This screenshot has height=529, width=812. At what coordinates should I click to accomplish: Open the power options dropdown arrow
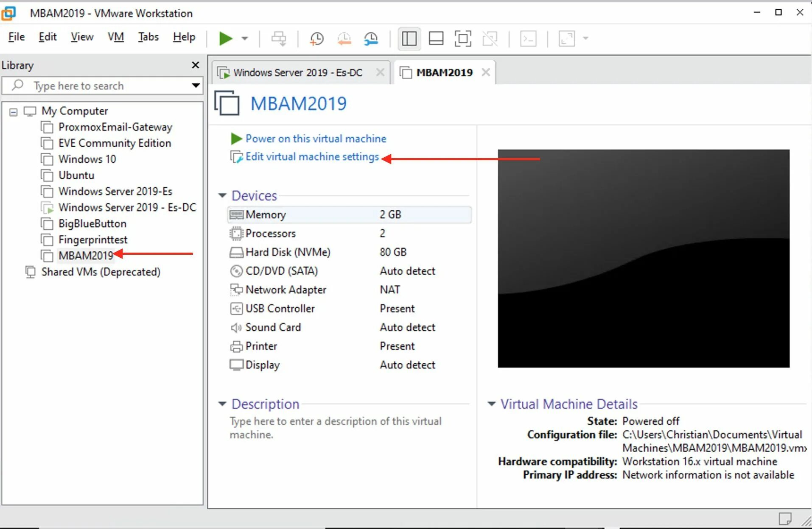(245, 39)
